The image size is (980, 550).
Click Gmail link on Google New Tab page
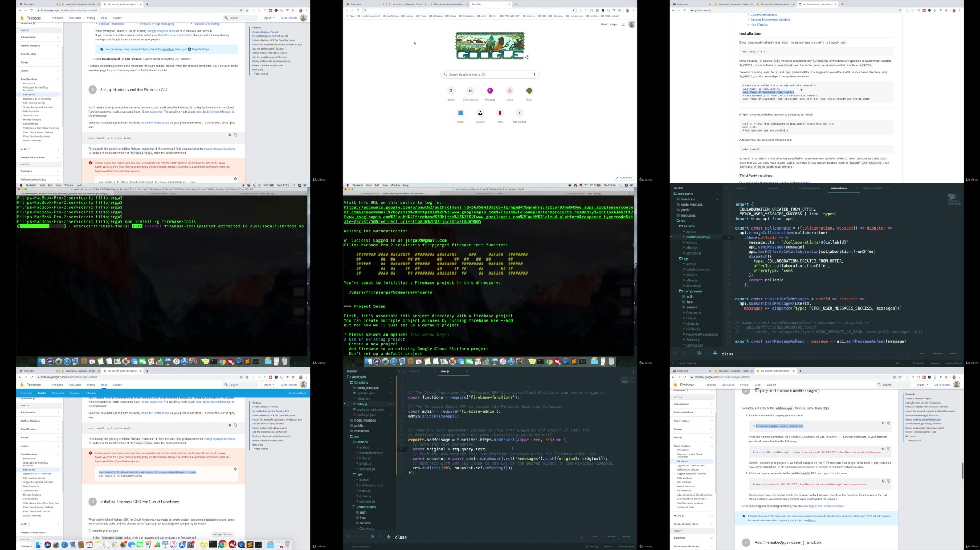click(604, 24)
